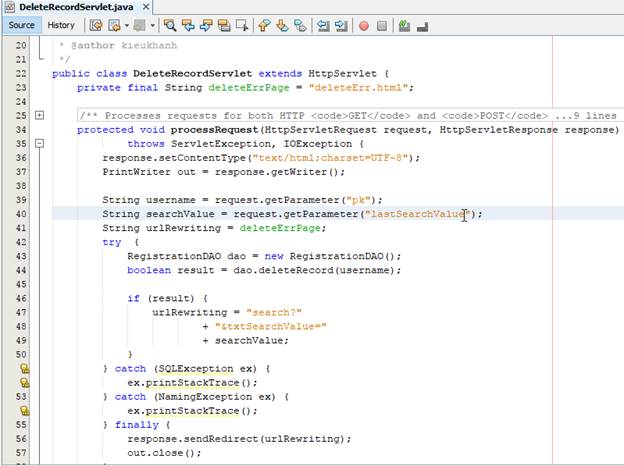Click NamingException in the catch clause
Screen dimensions: 624x466
(205, 397)
